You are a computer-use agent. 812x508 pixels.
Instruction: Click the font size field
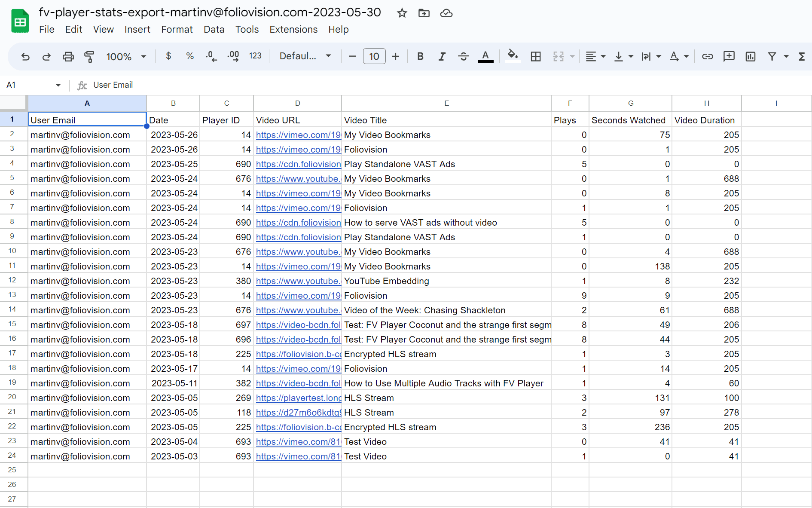coord(374,56)
